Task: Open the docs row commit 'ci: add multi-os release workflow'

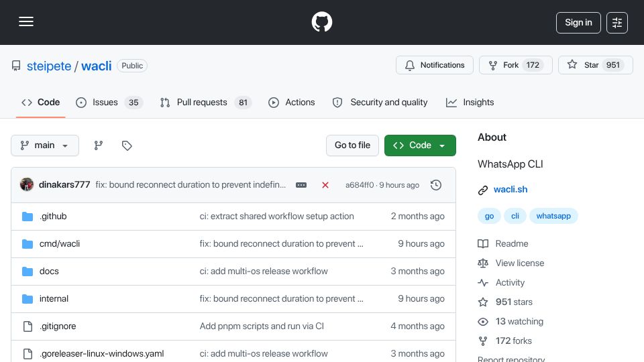Action: [x=264, y=271]
